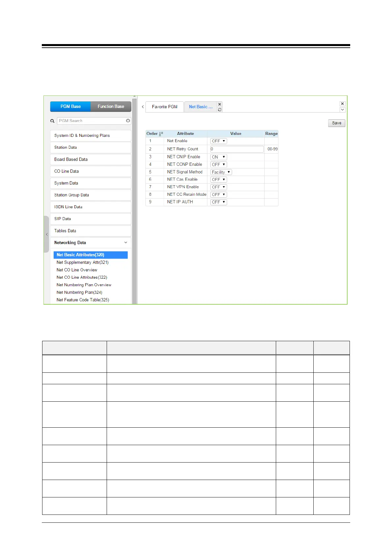Open the NET Cas Enable dropdown
392x554 pixels.
point(219,180)
